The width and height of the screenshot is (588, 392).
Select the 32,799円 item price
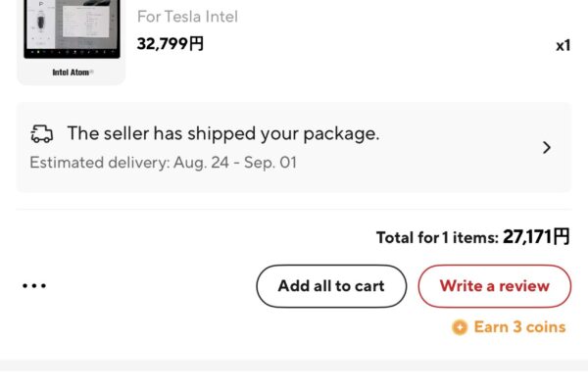coord(171,43)
